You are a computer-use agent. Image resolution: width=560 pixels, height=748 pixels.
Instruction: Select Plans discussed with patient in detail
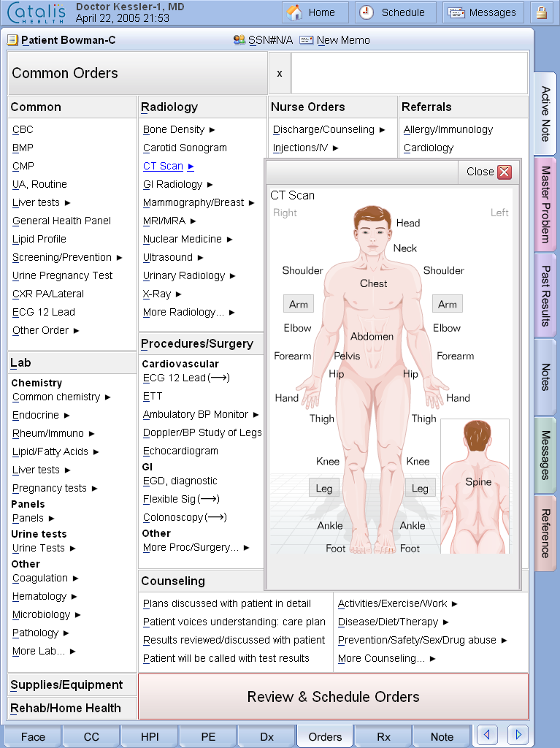point(226,603)
